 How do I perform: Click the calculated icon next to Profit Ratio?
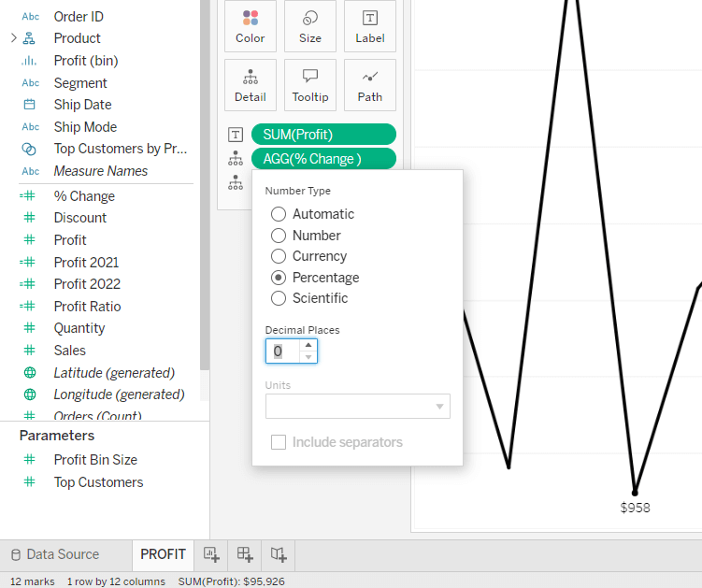28,306
